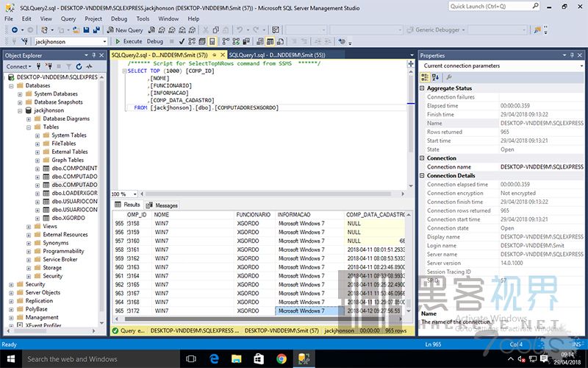This screenshot has height=368, width=588.
Task: Switch to the SQLQuery1.sql tab
Action: pyautogui.click(x=277, y=55)
